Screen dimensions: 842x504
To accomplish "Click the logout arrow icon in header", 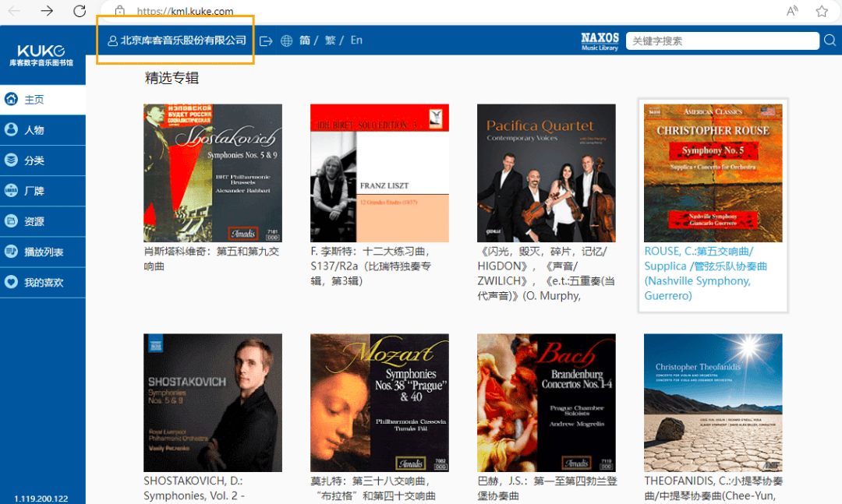I will point(266,41).
